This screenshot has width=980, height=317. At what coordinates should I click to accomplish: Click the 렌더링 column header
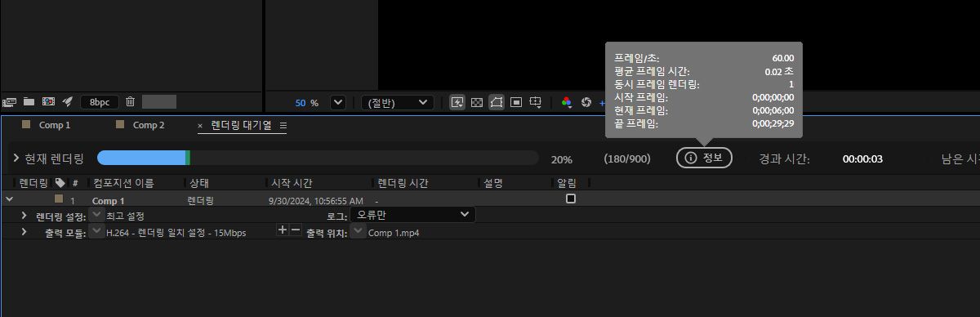33,182
